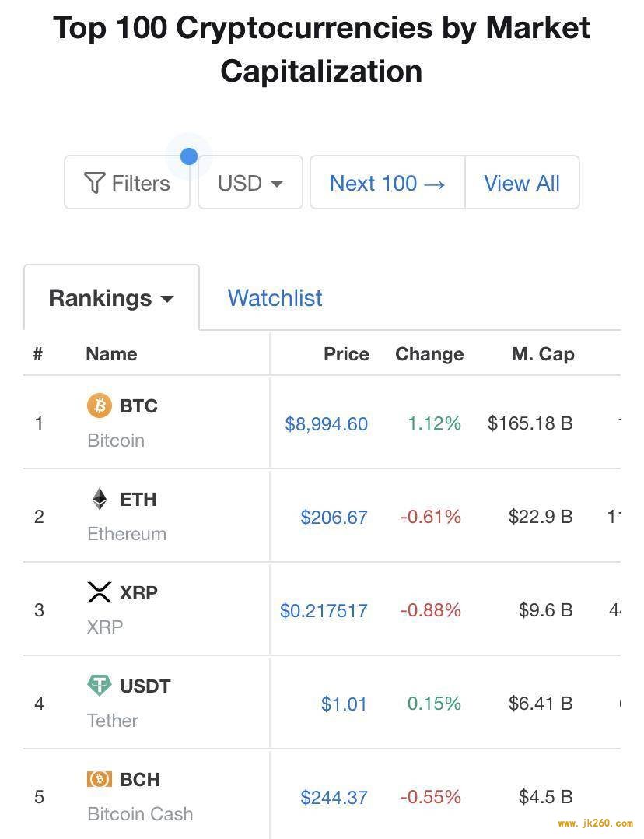
Task: Select the Rankings tab
Action: pos(112,297)
